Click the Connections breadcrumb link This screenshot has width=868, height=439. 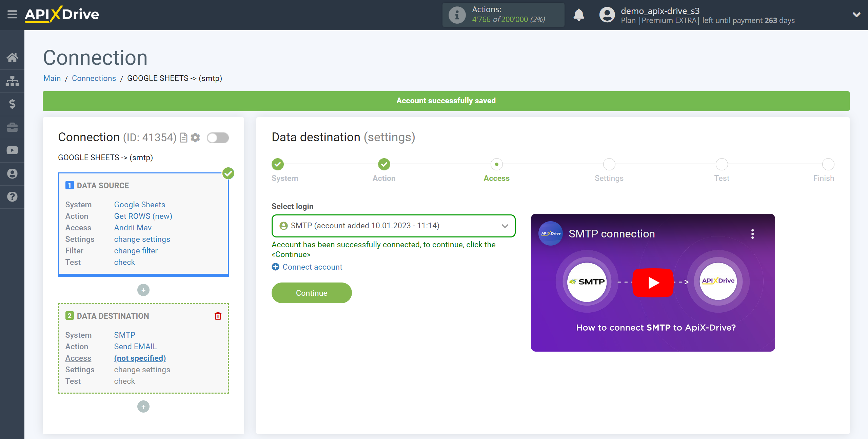[94, 78]
